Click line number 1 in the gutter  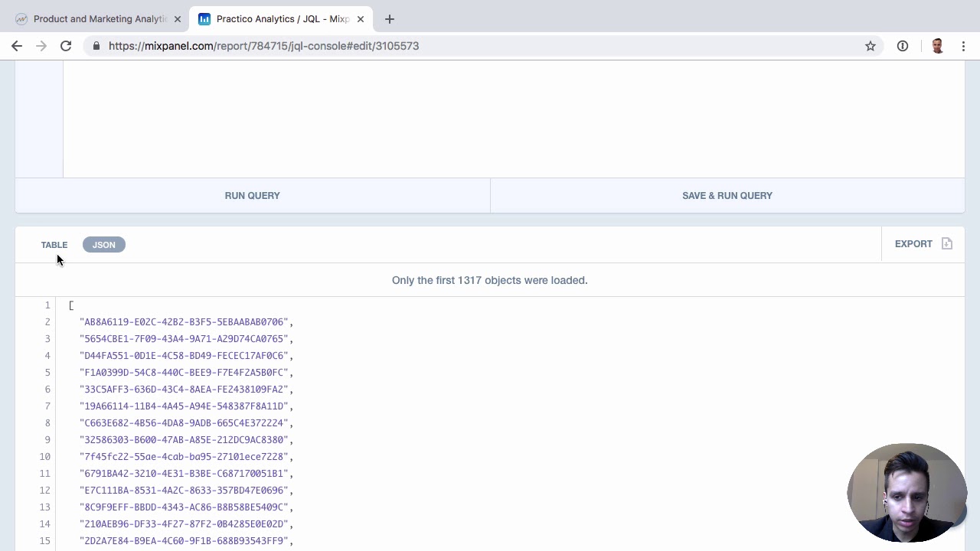(x=47, y=305)
